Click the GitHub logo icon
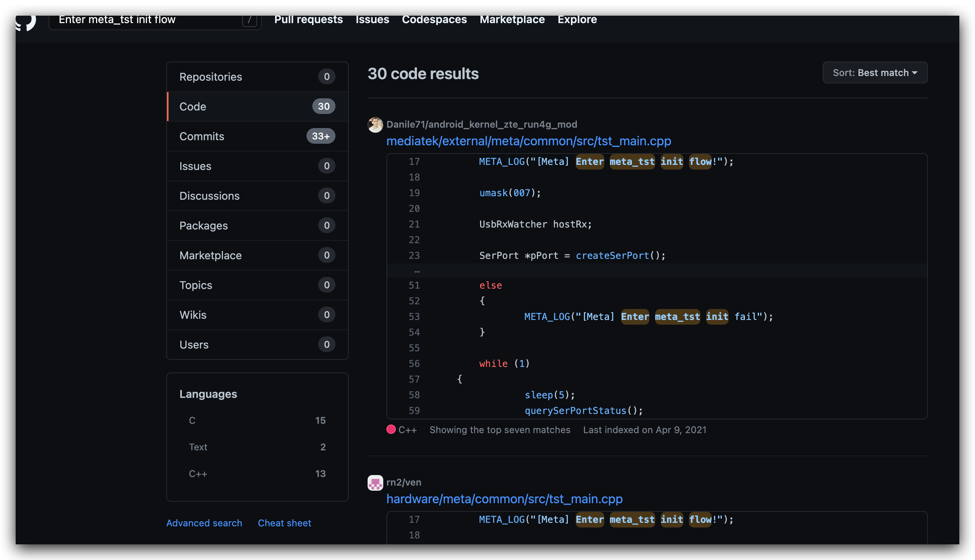Screen dimensions: 975x560 coord(26,22)
